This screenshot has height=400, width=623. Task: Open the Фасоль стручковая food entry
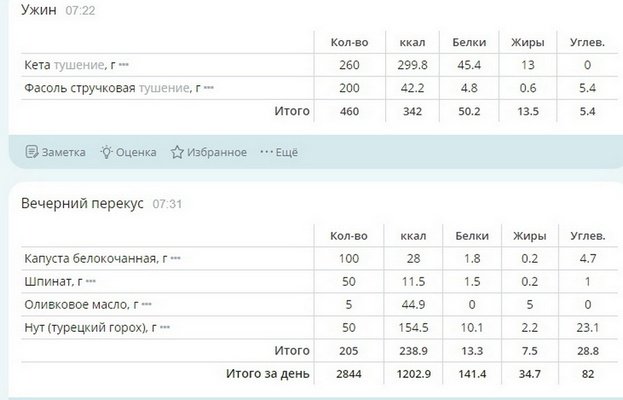(78, 88)
